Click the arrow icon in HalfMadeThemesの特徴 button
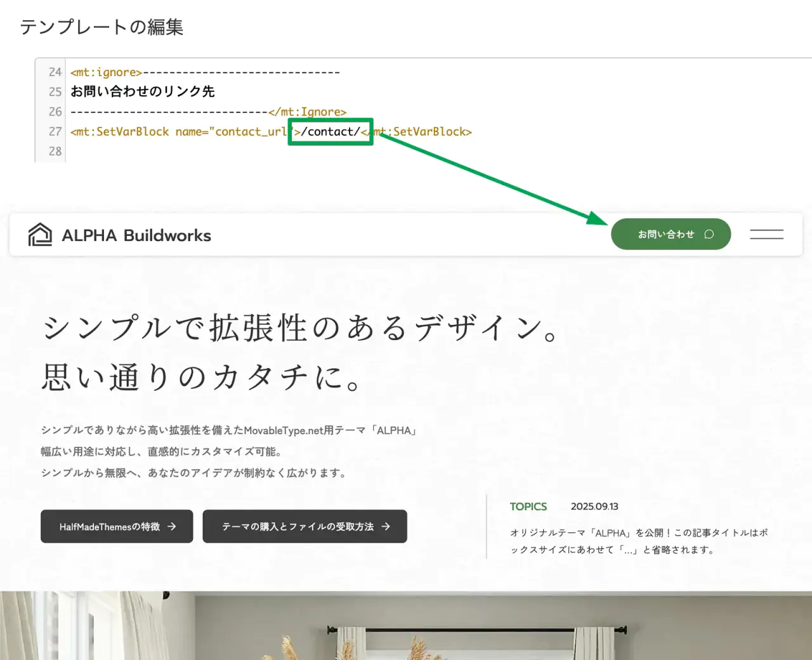Image resolution: width=812 pixels, height=660 pixels. tap(171, 527)
